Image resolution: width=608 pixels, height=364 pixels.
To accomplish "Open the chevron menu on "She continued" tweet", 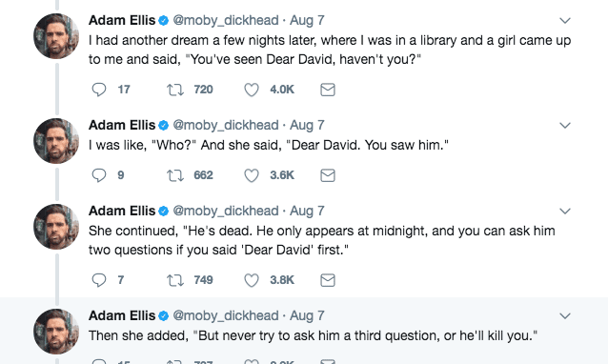I will [x=565, y=212].
